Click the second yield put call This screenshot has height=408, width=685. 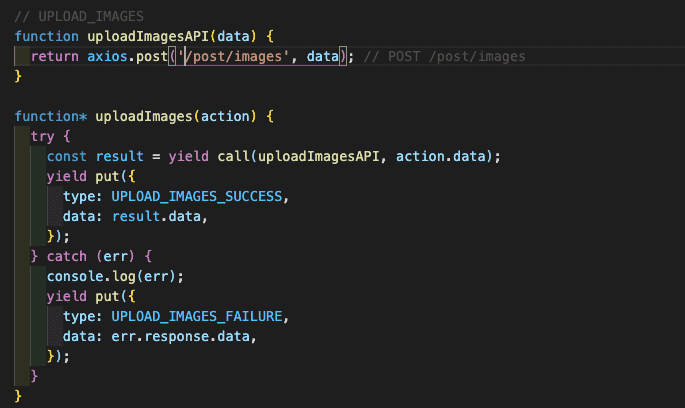click(88, 296)
